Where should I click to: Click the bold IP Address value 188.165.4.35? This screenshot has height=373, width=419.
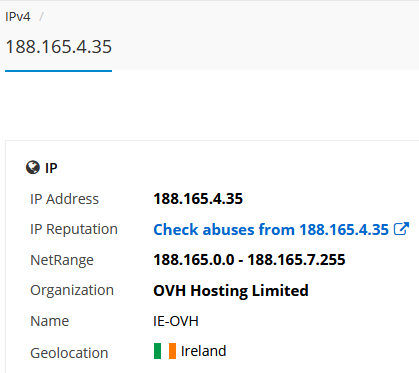coord(198,199)
